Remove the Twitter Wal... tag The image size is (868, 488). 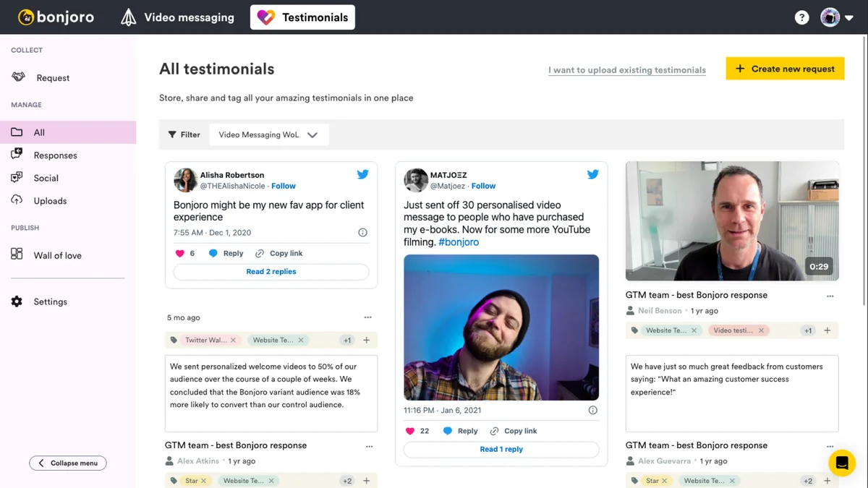point(233,340)
